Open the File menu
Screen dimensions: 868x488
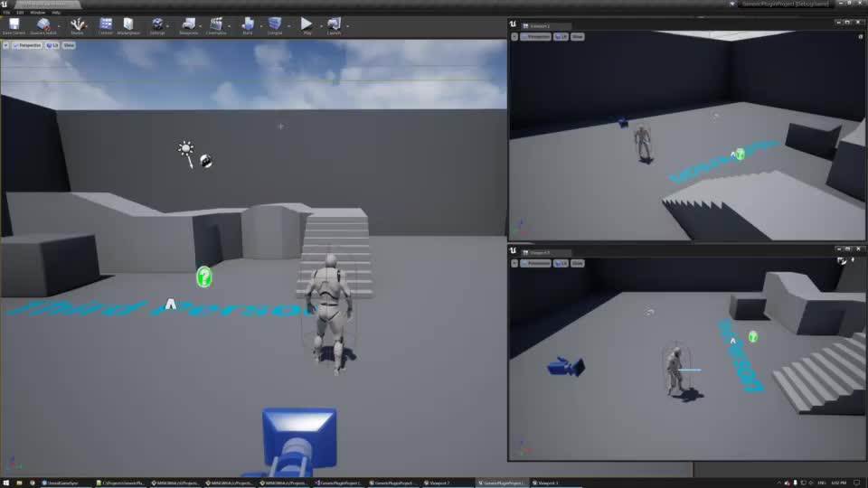(x=6, y=12)
